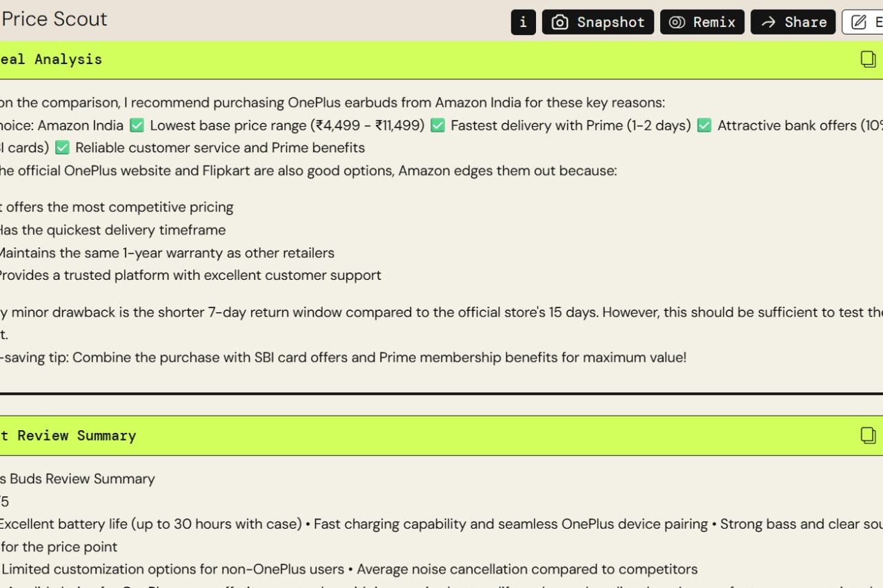Click the checkmark before "Lowest base price range"

coord(137,125)
